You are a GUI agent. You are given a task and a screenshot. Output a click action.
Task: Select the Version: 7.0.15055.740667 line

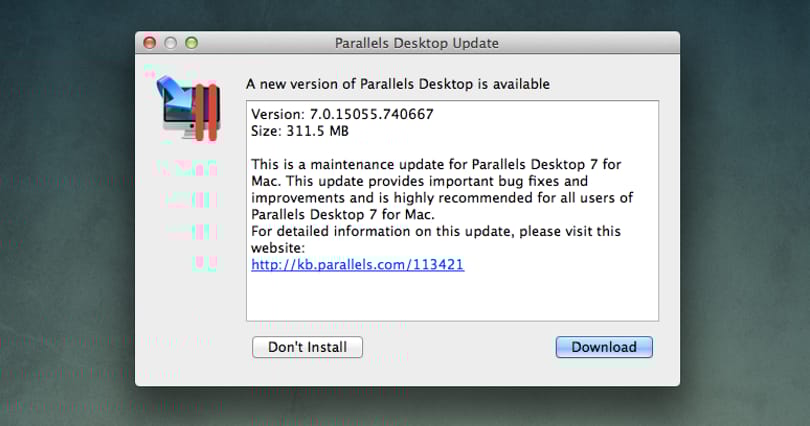tap(342, 114)
